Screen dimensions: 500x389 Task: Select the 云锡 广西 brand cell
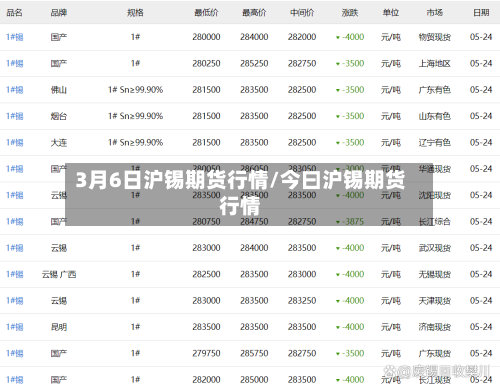(59, 274)
